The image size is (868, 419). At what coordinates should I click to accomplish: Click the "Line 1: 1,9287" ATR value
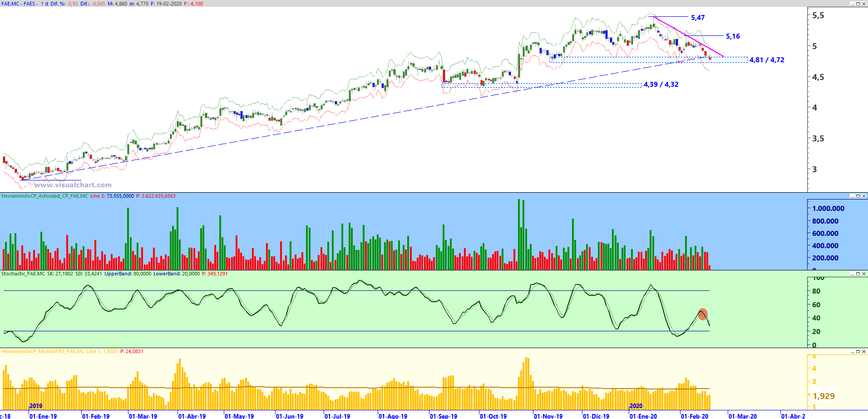[x=102, y=351]
